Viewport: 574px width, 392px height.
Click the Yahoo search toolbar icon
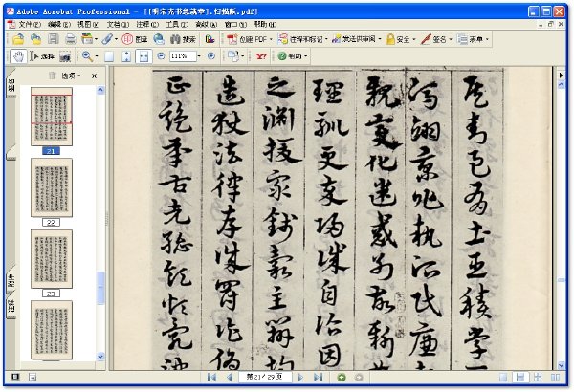click(261, 56)
